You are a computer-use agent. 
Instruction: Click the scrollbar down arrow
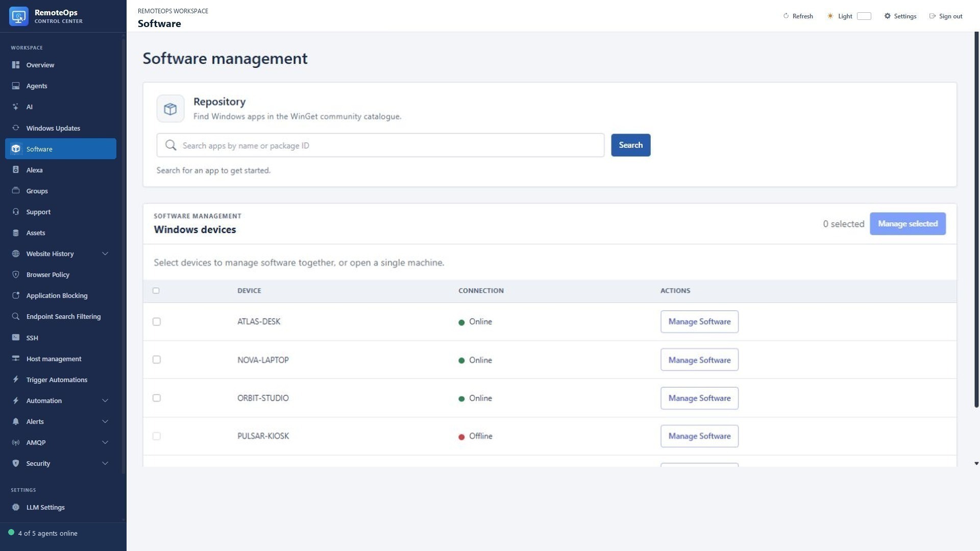976,464
